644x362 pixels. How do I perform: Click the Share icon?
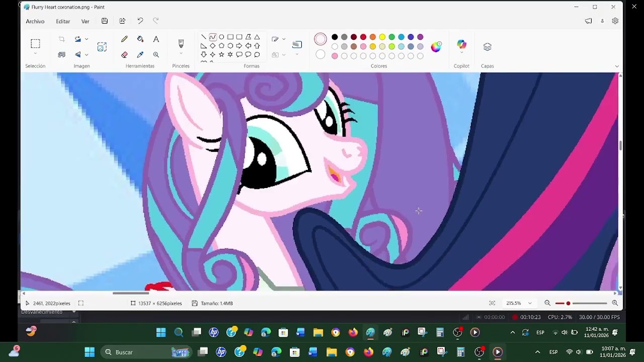coord(122,21)
